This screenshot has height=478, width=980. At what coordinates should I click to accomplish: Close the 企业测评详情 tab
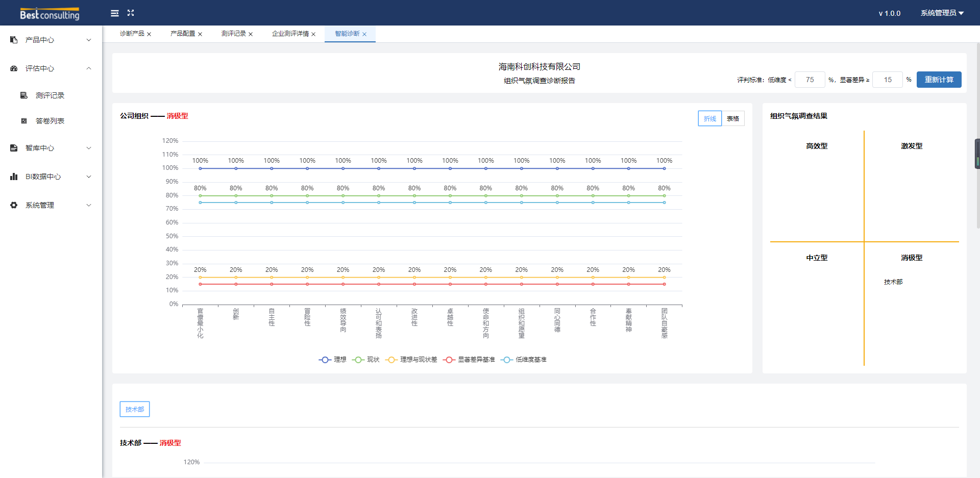(313, 34)
